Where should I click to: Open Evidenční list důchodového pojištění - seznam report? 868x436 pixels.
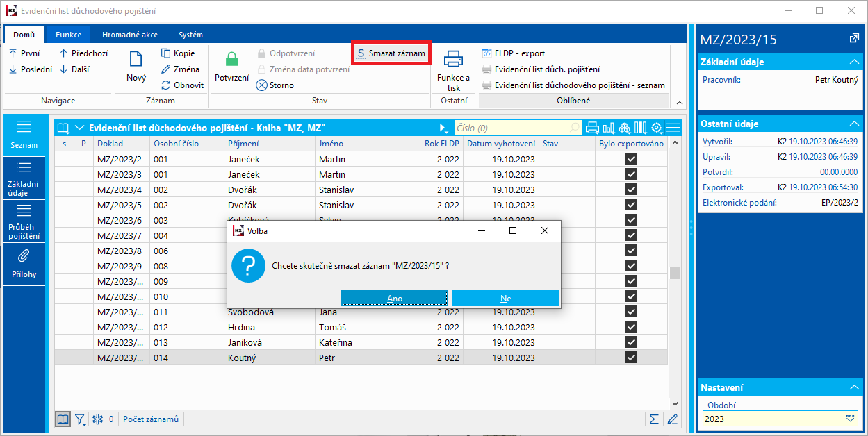573,85
